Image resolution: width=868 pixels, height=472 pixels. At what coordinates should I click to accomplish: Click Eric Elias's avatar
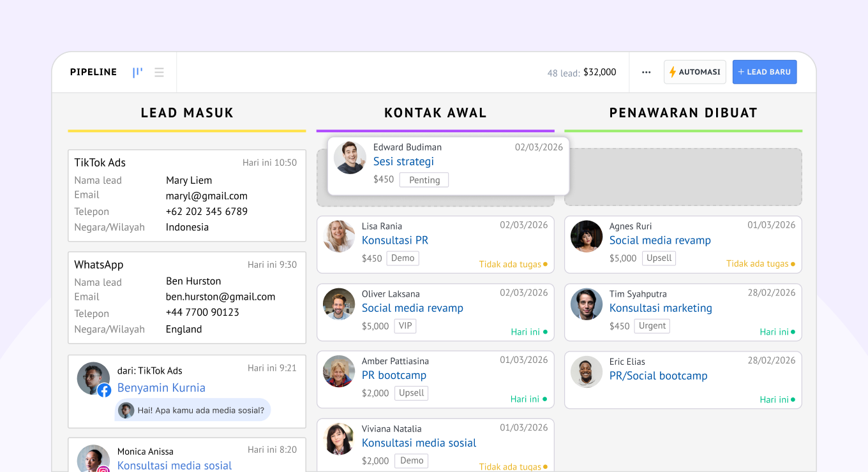(587, 372)
